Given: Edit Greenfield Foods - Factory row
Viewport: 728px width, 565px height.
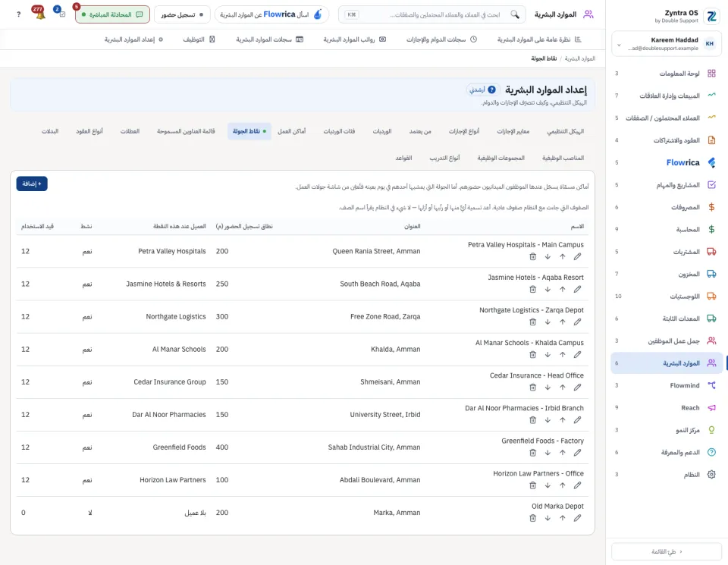Looking at the screenshot, I should (577, 453).
